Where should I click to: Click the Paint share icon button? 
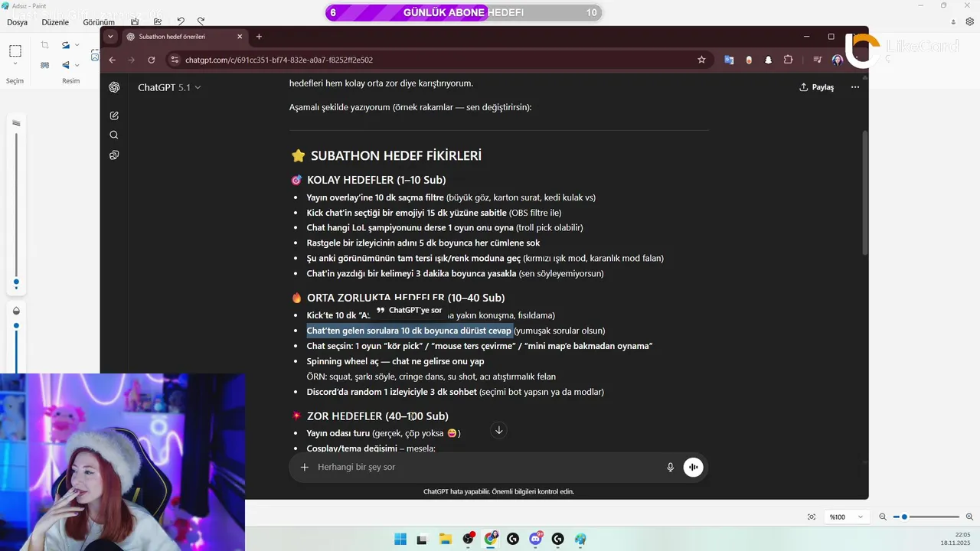(158, 22)
